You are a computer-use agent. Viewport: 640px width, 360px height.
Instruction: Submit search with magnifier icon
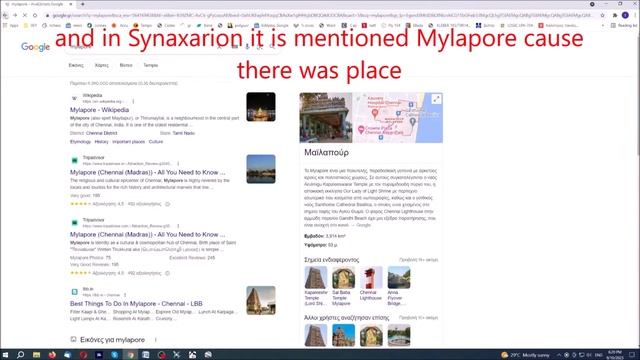coord(272,47)
